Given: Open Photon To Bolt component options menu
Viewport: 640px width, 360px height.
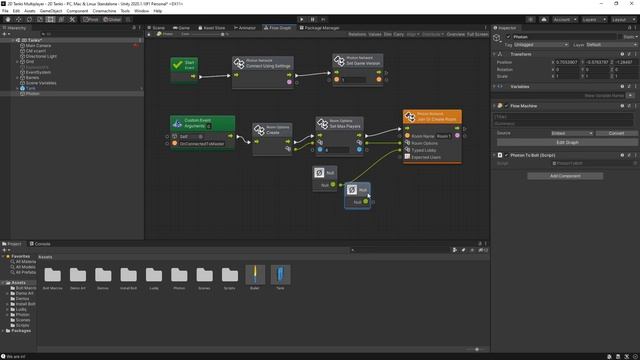Looking at the screenshot, I should (x=636, y=156).
